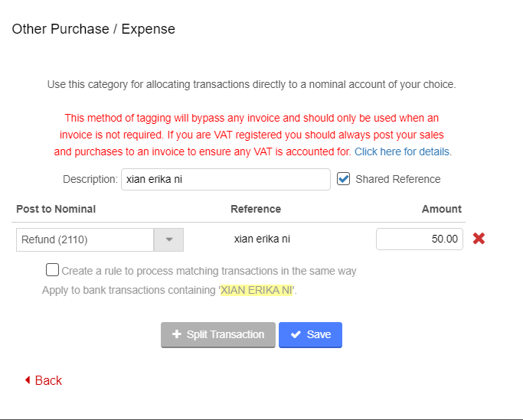Viewport: 523px width, 420px height.
Task: Click the reference text 'xian erika ni' in the row
Action: 262,239
